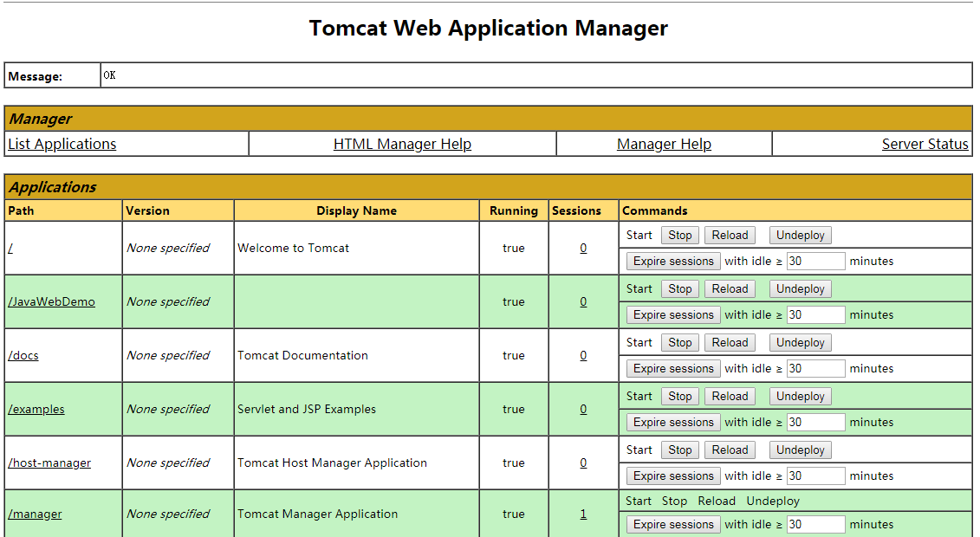Open the /docs application link
The width and height of the screenshot is (980, 537).
[x=23, y=355]
